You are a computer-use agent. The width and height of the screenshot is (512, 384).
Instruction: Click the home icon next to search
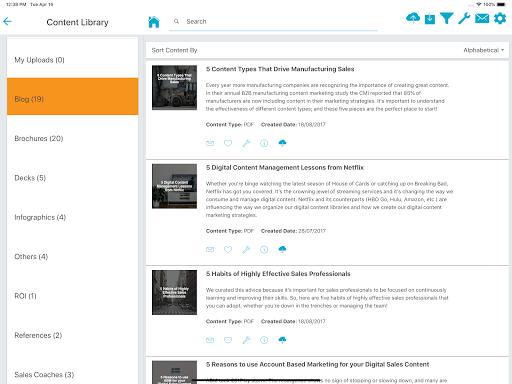(154, 22)
